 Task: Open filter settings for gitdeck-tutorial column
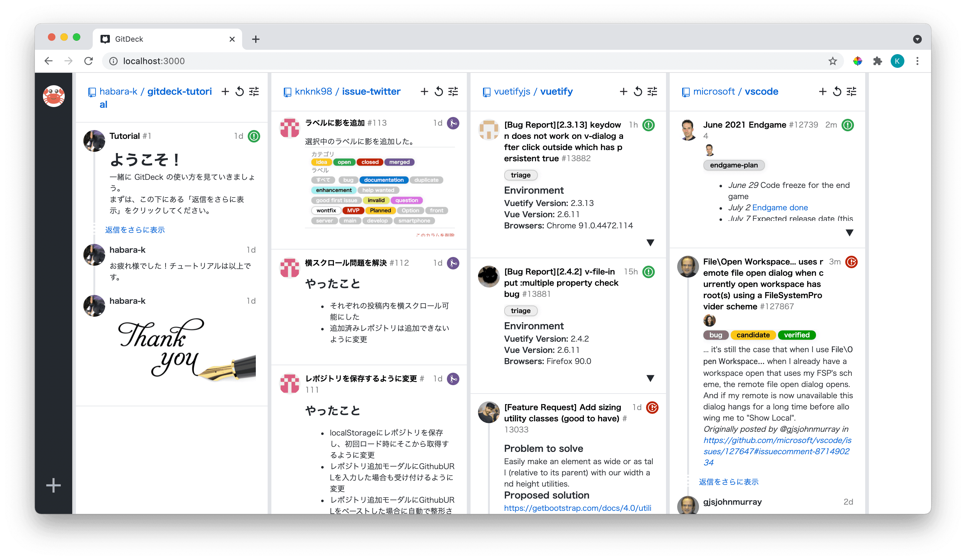(254, 91)
